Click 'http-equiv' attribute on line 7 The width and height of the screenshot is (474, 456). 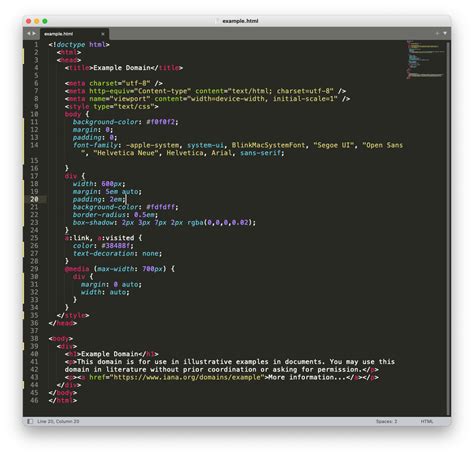tap(109, 91)
